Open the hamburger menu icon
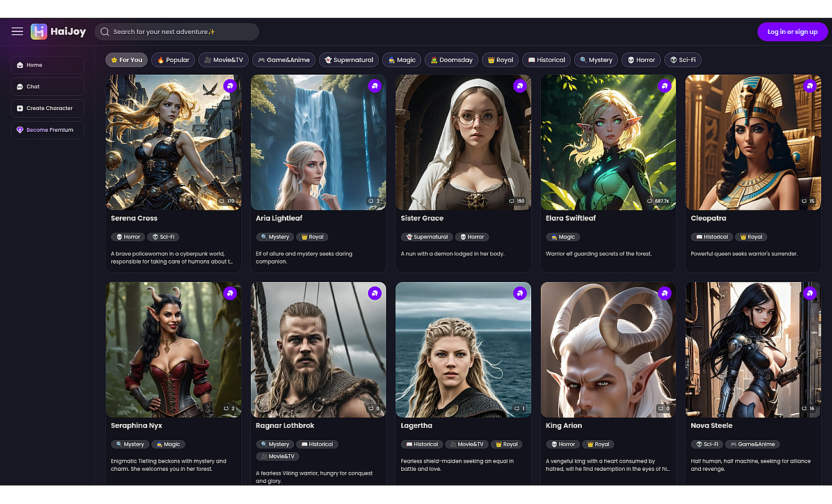This screenshot has width=832, height=504. [x=17, y=31]
